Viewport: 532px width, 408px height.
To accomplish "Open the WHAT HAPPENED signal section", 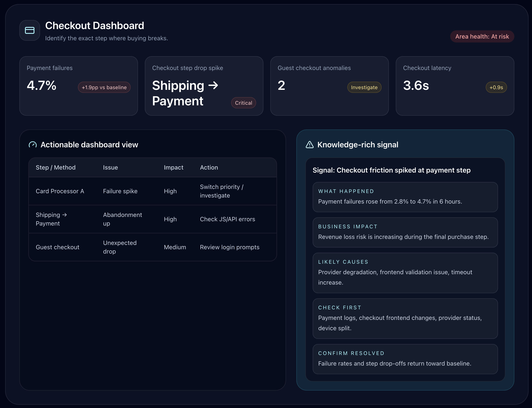I will click(405, 197).
